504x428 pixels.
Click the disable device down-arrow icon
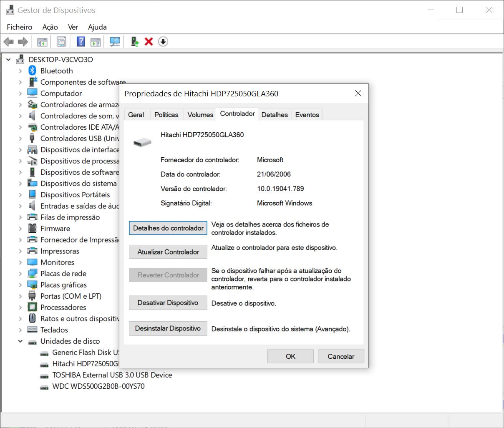coord(163,42)
